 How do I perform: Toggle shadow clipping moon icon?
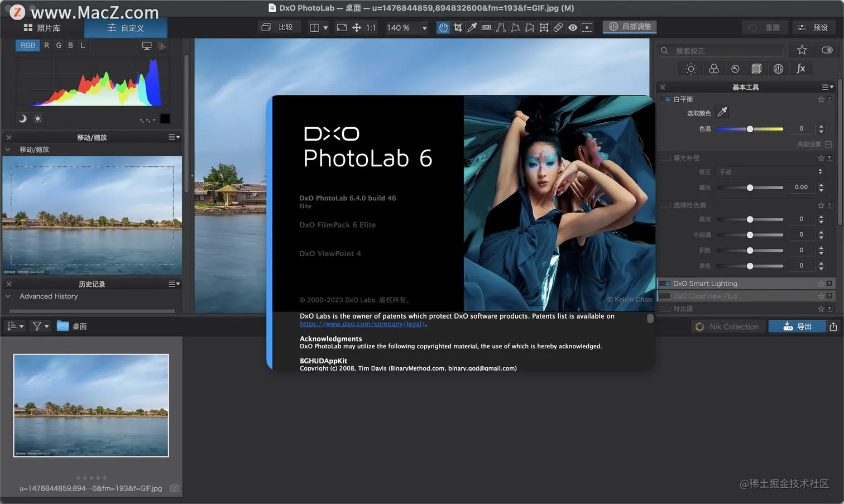click(x=22, y=118)
